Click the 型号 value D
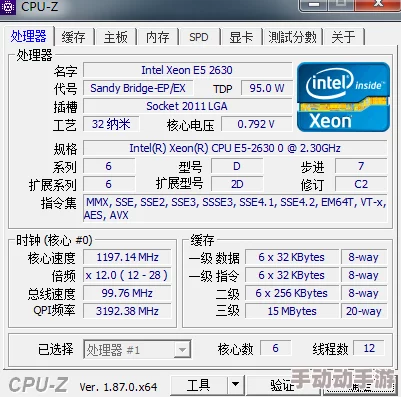The width and height of the screenshot is (401, 397). (x=237, y=166)
